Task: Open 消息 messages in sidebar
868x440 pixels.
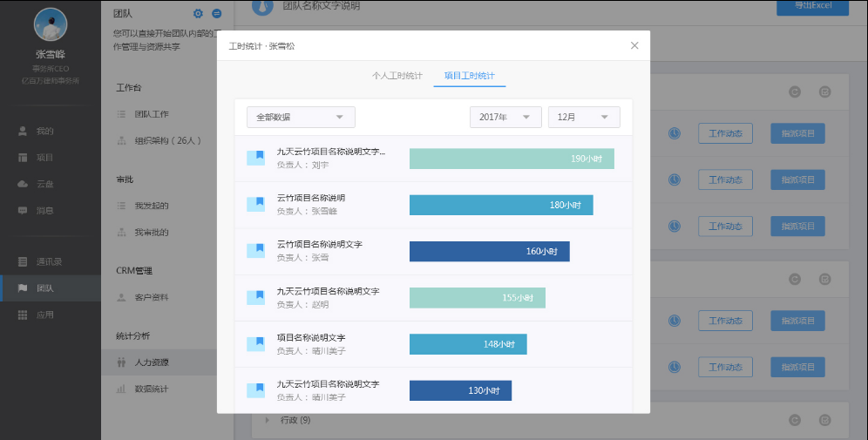Action: coord(44,210)
